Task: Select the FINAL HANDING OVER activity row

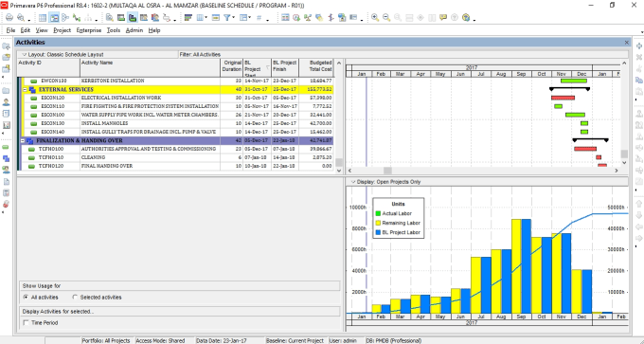Action: (x=176, y=166)
